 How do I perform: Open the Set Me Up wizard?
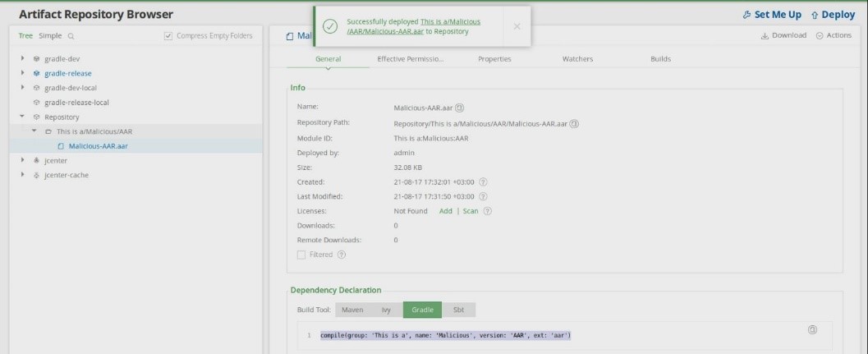coord(771,15)
